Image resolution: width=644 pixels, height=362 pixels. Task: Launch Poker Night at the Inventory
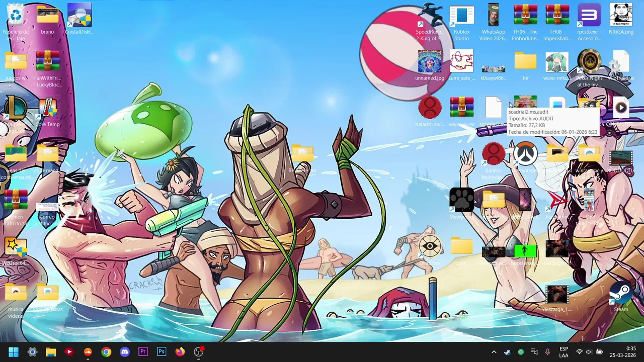click(x=589, y=68)
